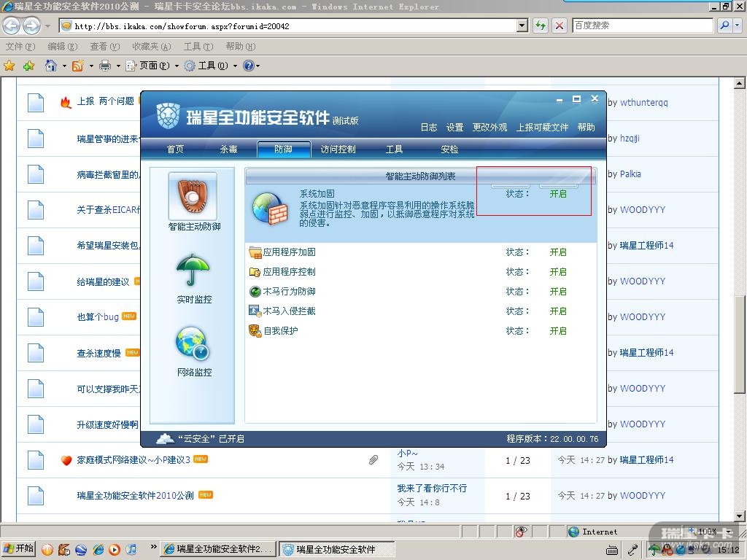Open 实时监控 umbrella icon

tap(193, 270)
